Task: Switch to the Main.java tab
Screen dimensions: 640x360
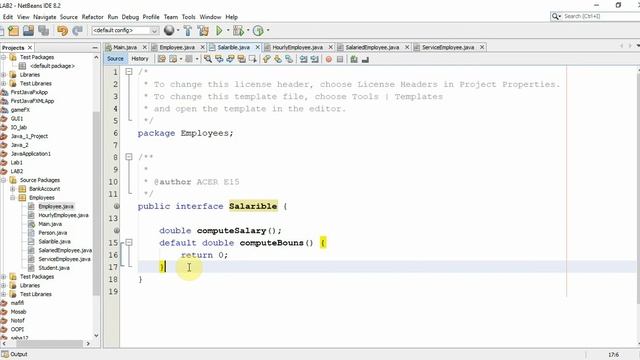Action: tap(125, 47)
